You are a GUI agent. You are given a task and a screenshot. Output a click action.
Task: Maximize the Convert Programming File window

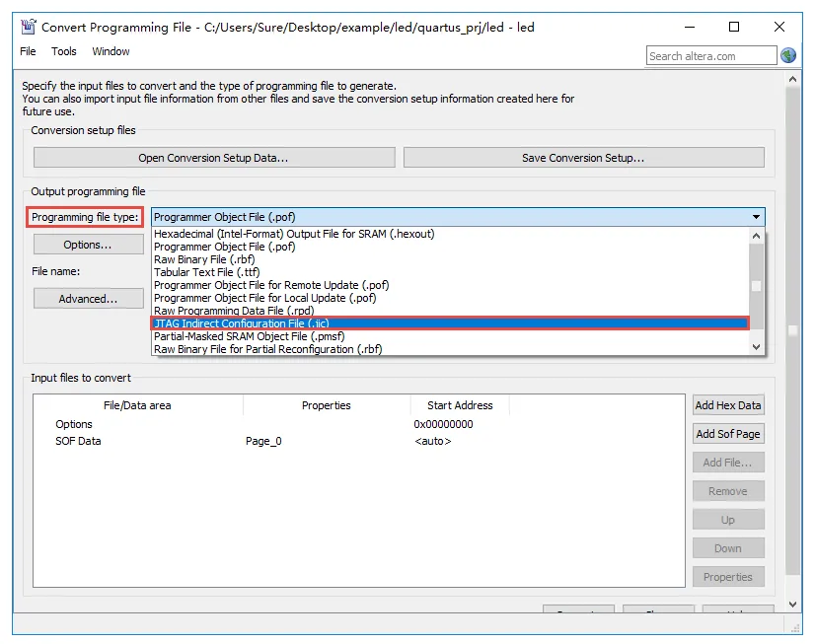734,27
